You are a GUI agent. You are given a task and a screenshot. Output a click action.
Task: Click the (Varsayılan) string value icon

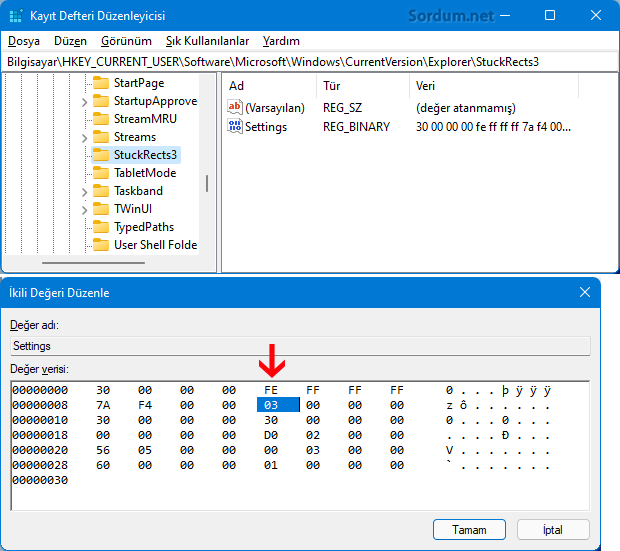point(234,107)
